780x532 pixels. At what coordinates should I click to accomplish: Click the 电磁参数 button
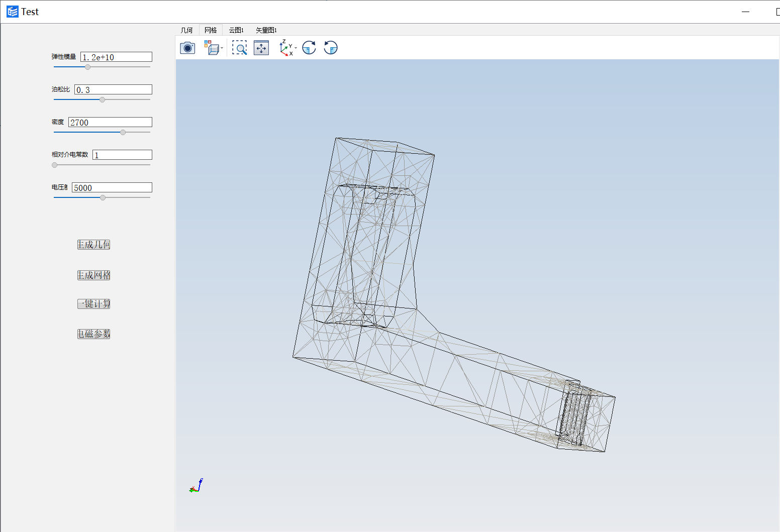point(93,334)
